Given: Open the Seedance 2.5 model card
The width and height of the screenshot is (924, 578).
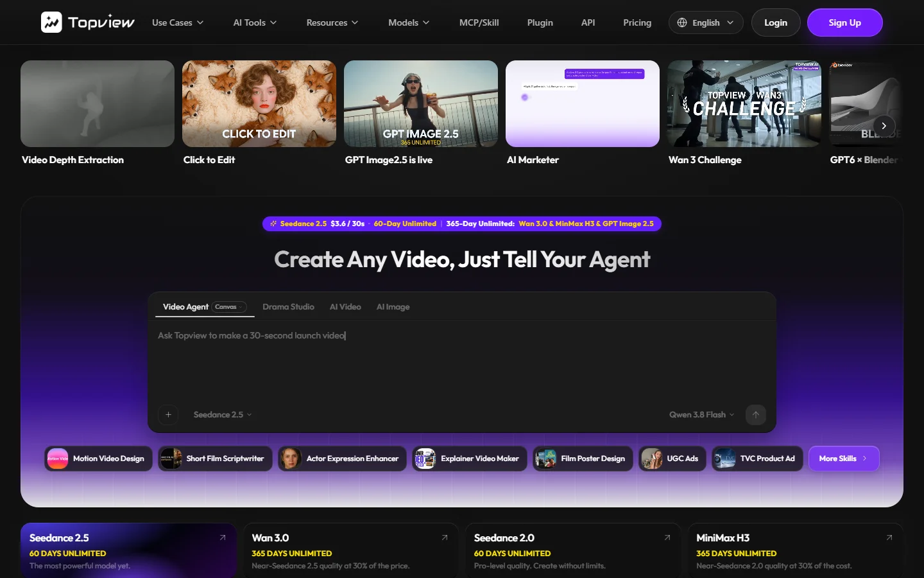Looking at the screenshot, I should click(x=128, y=551).
